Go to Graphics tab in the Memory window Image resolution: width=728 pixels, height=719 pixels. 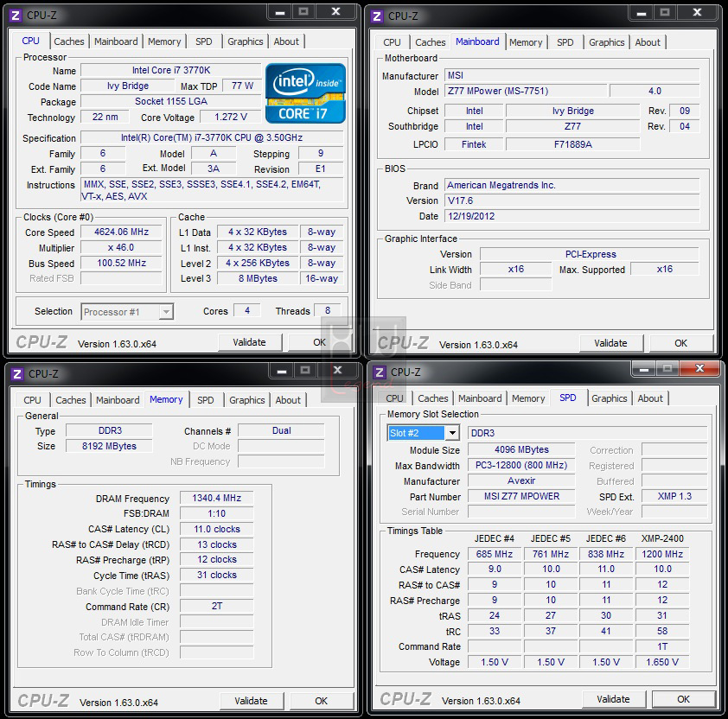point(247,400)
